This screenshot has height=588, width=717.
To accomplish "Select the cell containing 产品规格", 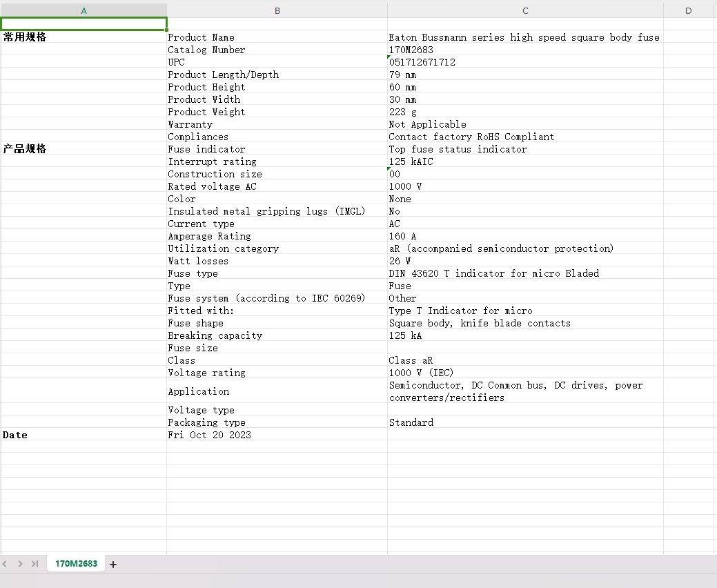I will [84, 148].
